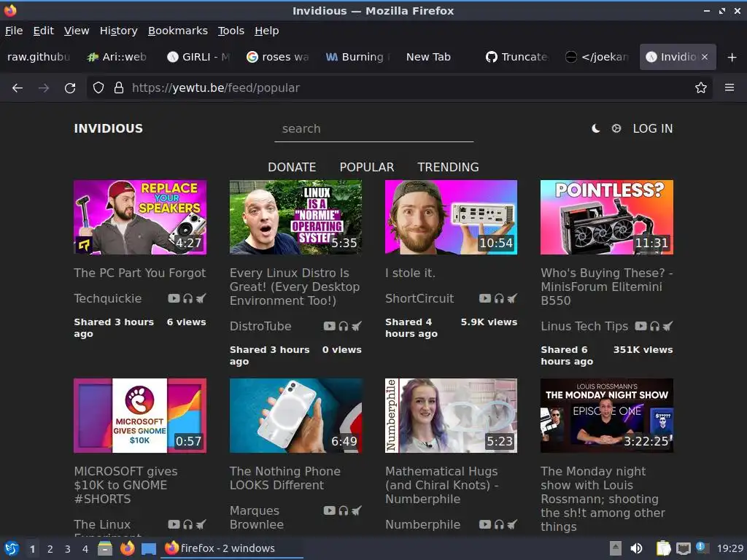Open audio mode for ShortCircuit video
The height and width of the screenshot is (560, 747).
pyautogui.click(x=499, y=298)
